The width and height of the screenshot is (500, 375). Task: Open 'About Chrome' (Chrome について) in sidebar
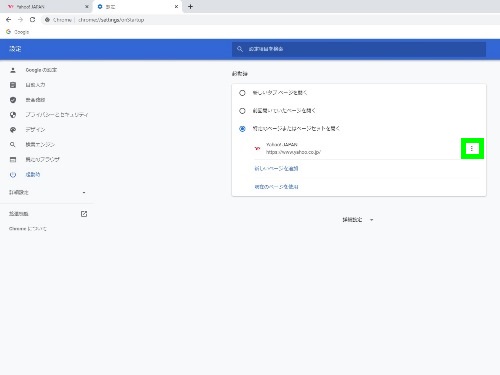coord(28,229)
